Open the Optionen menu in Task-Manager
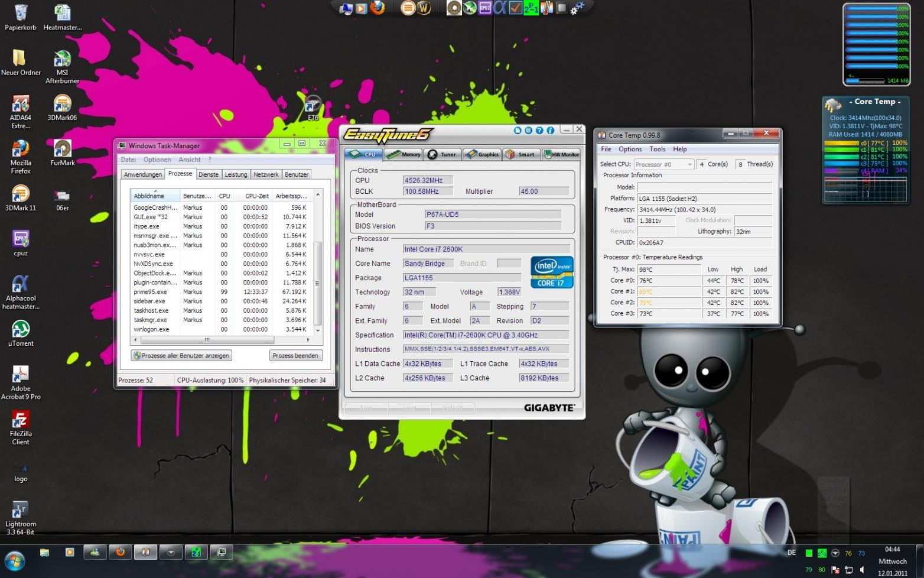 coord(157,160)
